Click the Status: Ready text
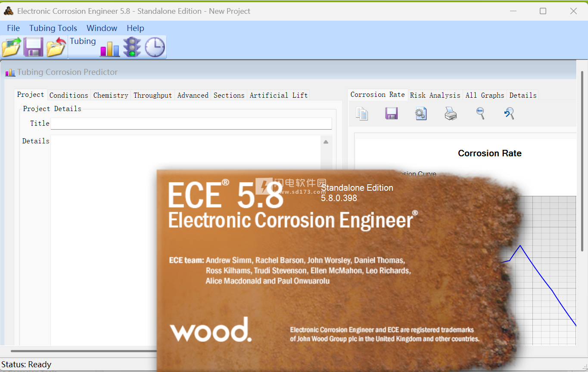Screen dimensions: 588x372 click(x=26, y=365)
